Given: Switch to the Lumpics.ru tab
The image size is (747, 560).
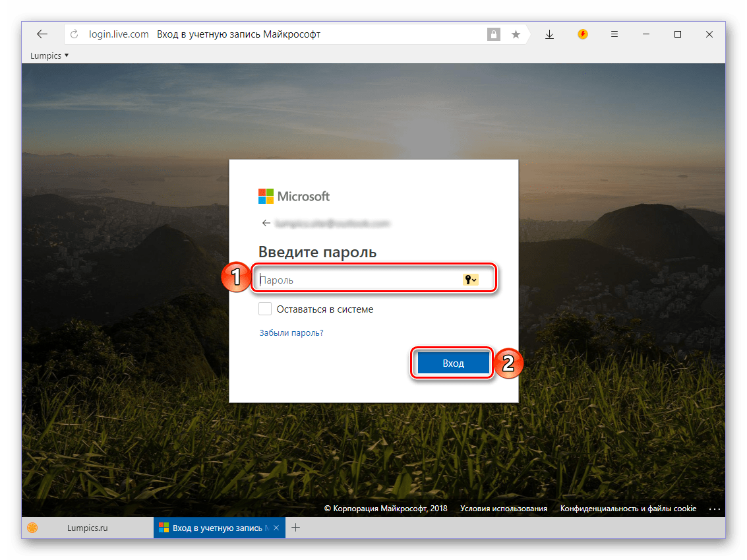Looking at the screenshot, I should point(87,528).
